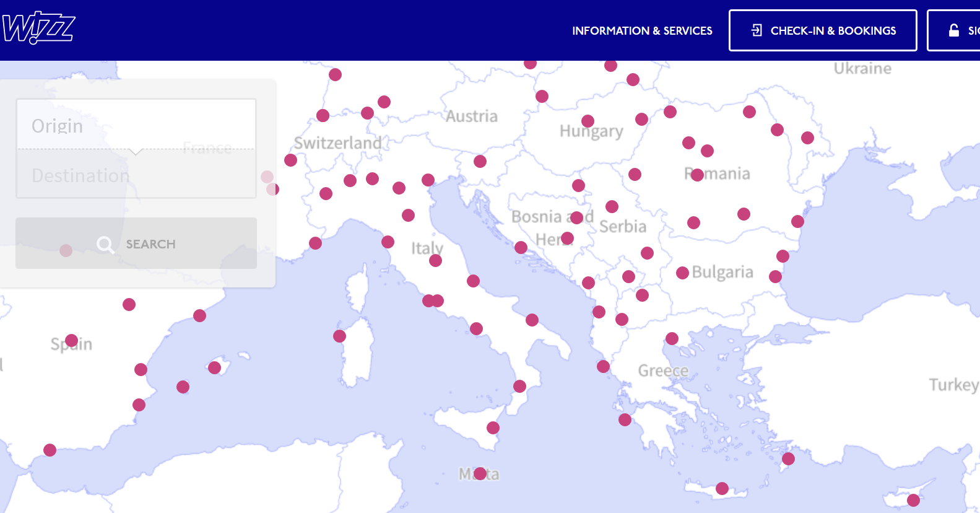Click the padlock sign-in icon

954,30
